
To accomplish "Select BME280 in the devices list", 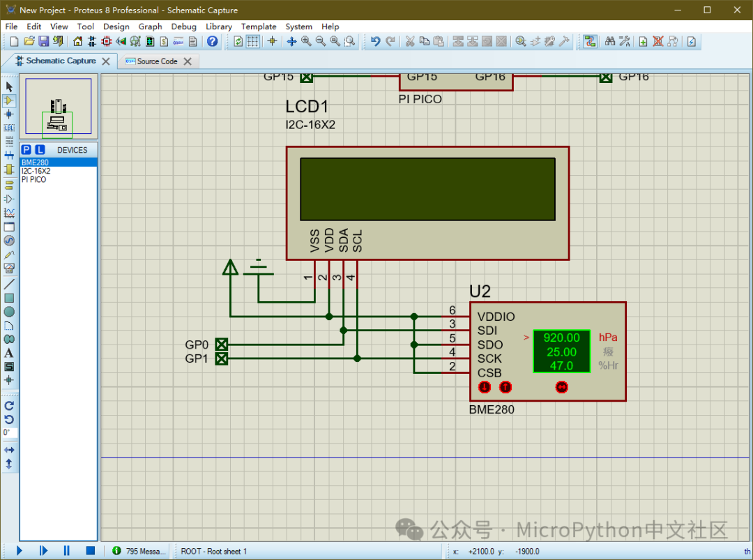I will pos(59,162).
